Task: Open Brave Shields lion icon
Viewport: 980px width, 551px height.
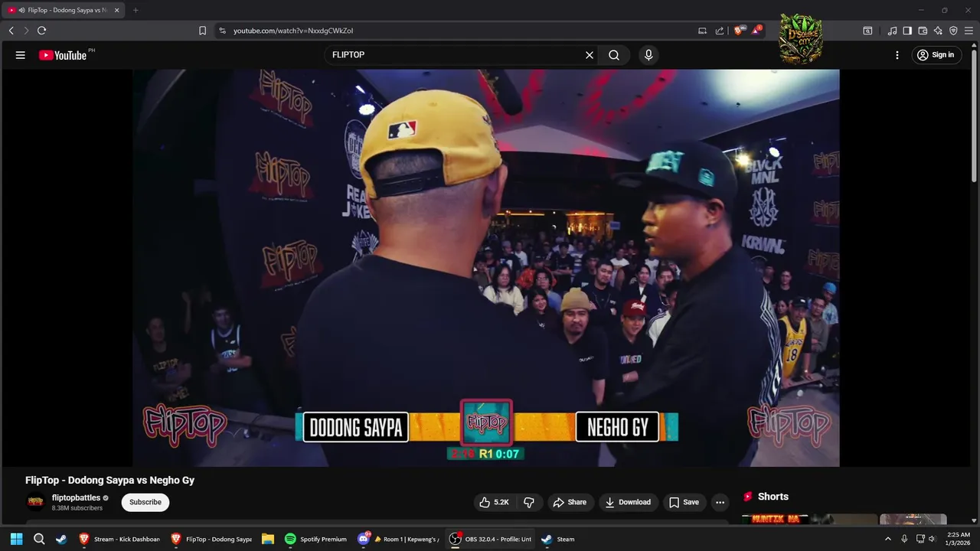Action: point(739,31)
